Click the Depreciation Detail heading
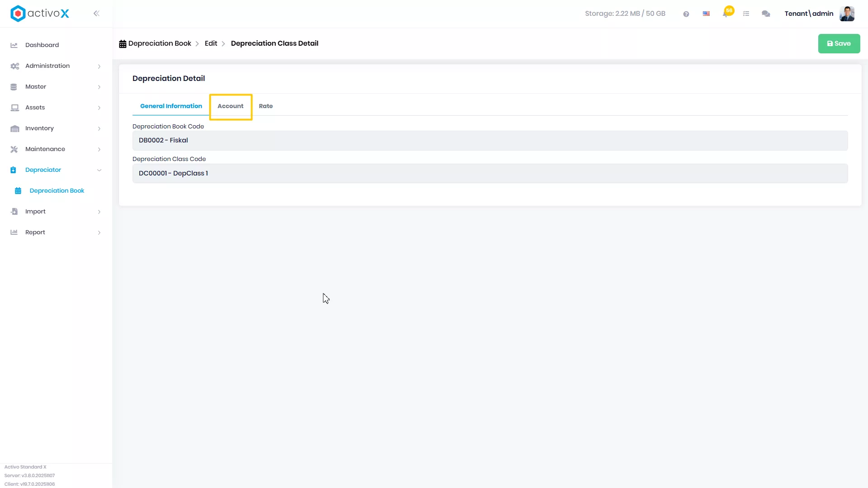This screenshot has width=868, height=488. [x=169, y=79]
